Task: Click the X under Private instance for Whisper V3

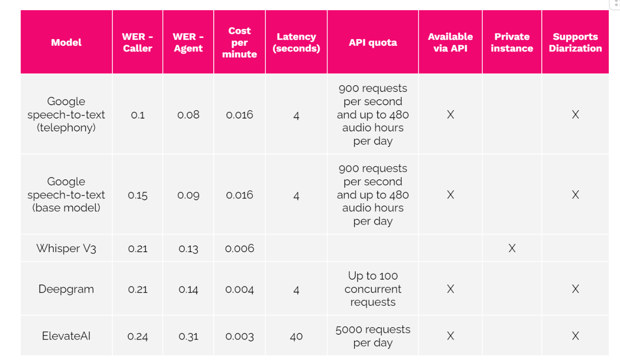Action: (x=512, y=248)
